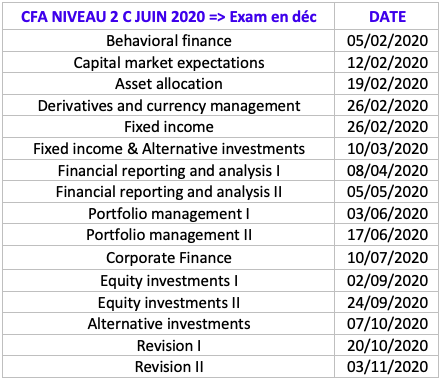Screen dimensions: 442x381
Task: Click Derivatives and currency management cell
Action: (168, 105)
